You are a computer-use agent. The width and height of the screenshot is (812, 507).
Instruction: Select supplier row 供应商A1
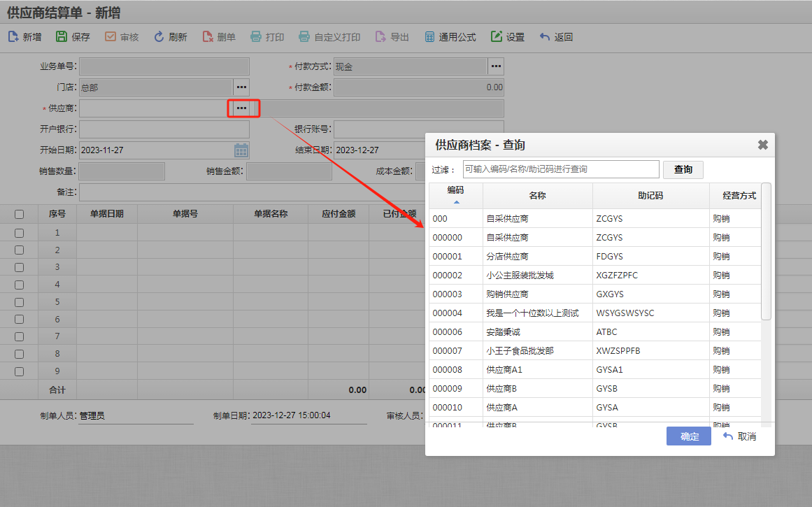(x=595, y=370)
